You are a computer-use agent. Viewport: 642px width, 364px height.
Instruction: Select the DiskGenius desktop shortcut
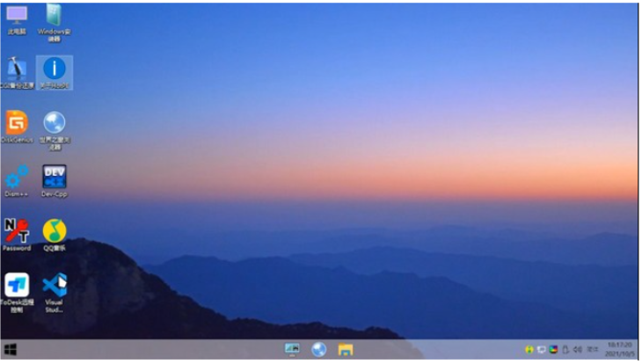(17, 127)
